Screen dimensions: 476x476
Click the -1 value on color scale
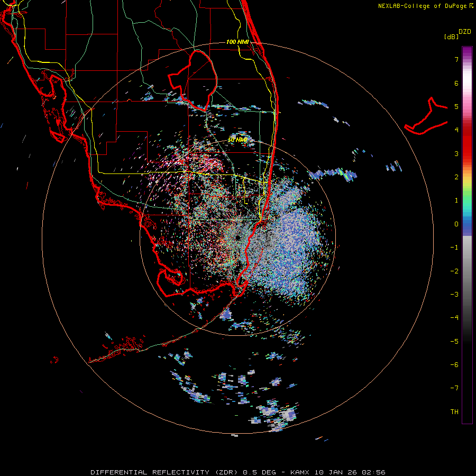[454, 248]
